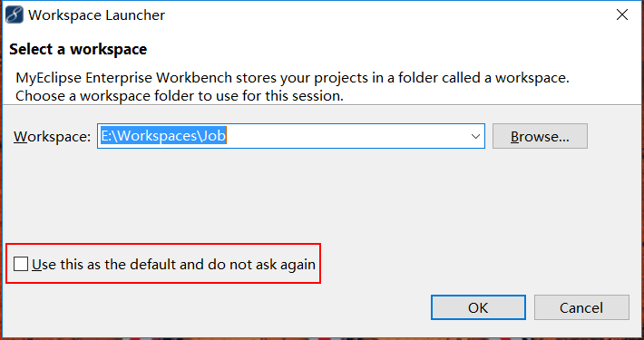Click the MyEclipse logo icon in title bar
The image size is (644, 340).
point(14,15)
